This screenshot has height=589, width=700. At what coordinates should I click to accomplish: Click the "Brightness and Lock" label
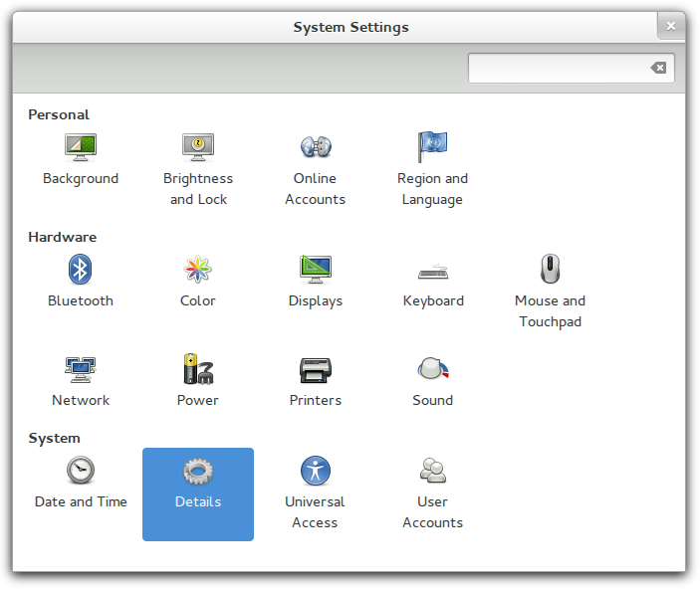[x=198, y=189]
